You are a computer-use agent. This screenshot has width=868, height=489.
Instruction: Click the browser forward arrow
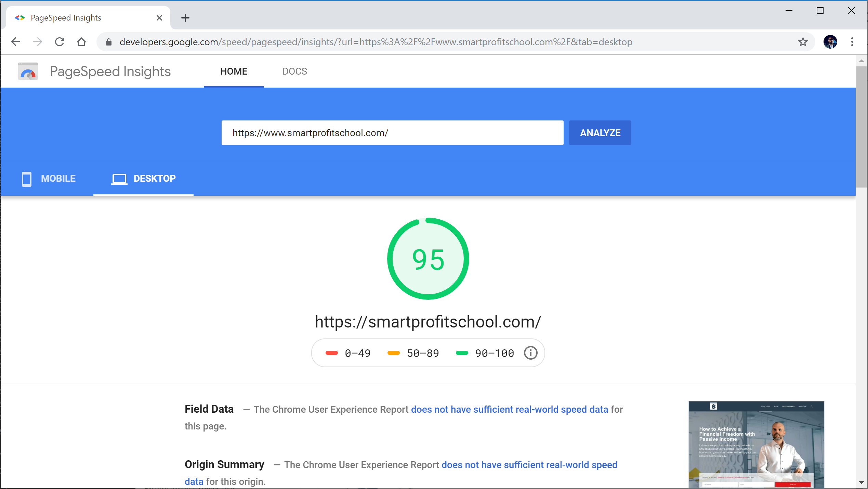pyautogui.click(x=38, y=42)
